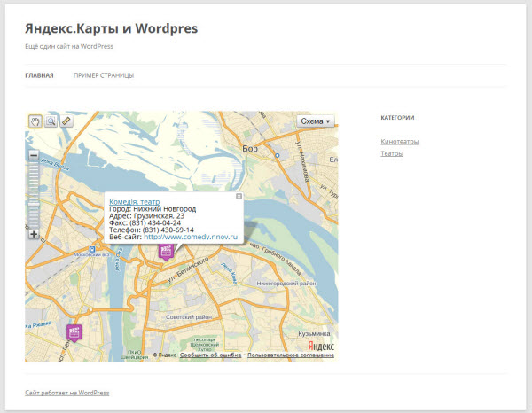The height and width of the screenshot is (413, 532).
Task: Click the purple marker below the balloon
Action: tap(165, 251)
